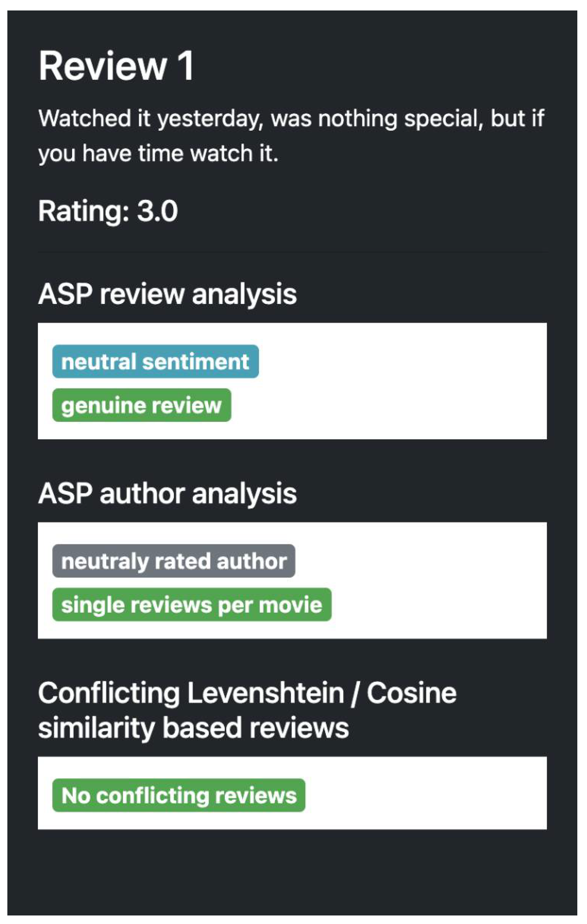Click empty space right of "No conflicting reviews"
The height and width of the screenshot is (924, 587).
tap(426, 795)
